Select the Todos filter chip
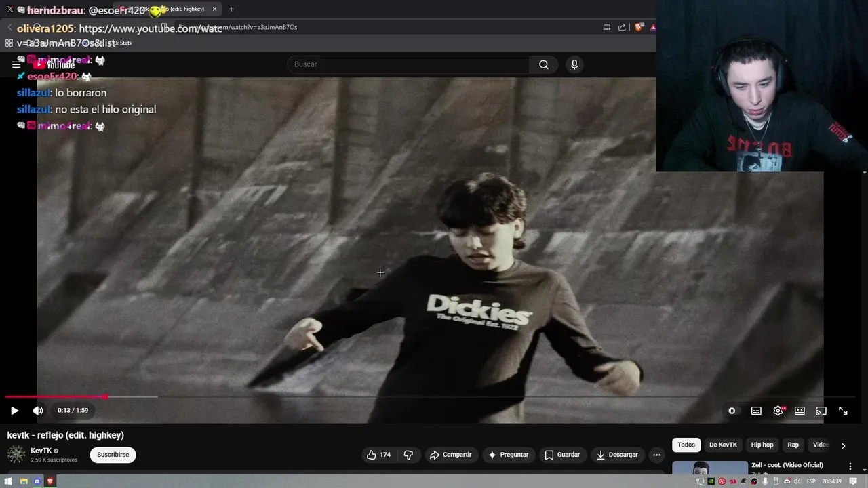The height and width of the screenshot is (488, 868). [686, 445]
